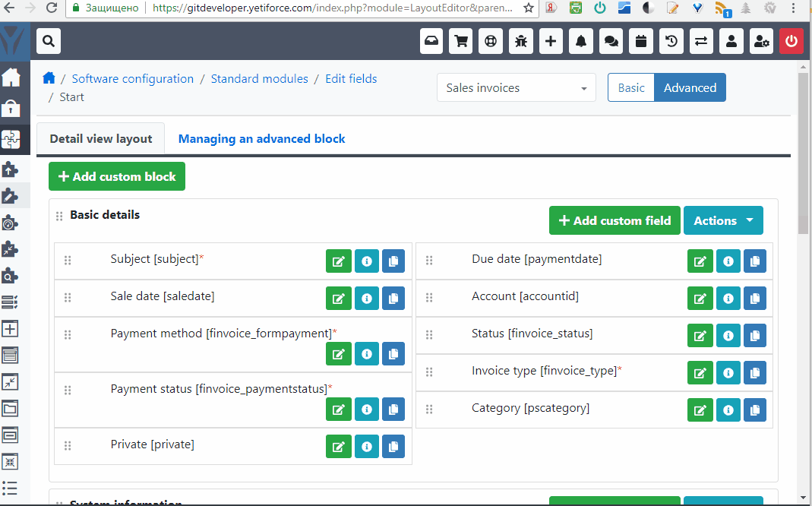The width and height of the screenshot is (812, 506).
Task: Open Managing an advanced block tab
Action: pos(261,139)
